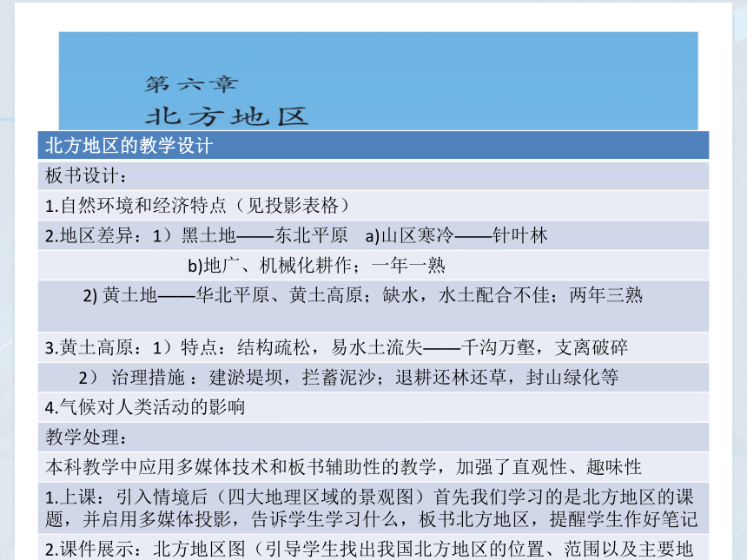This screenshot has height=560, width=747.
Task: Select the line b)地广、机械化耕作；一年一熟
Action: 373,265
